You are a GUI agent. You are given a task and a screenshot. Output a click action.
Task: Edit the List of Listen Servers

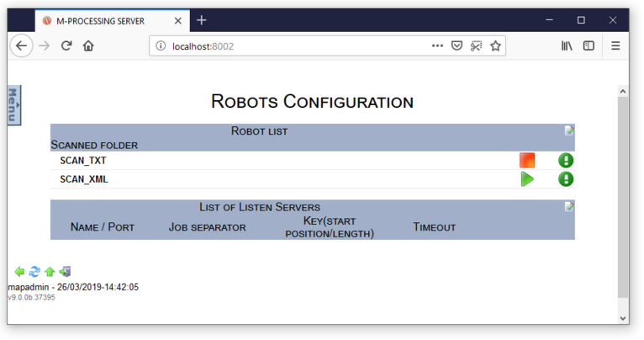pyautogui.click(x=569, y=206)
